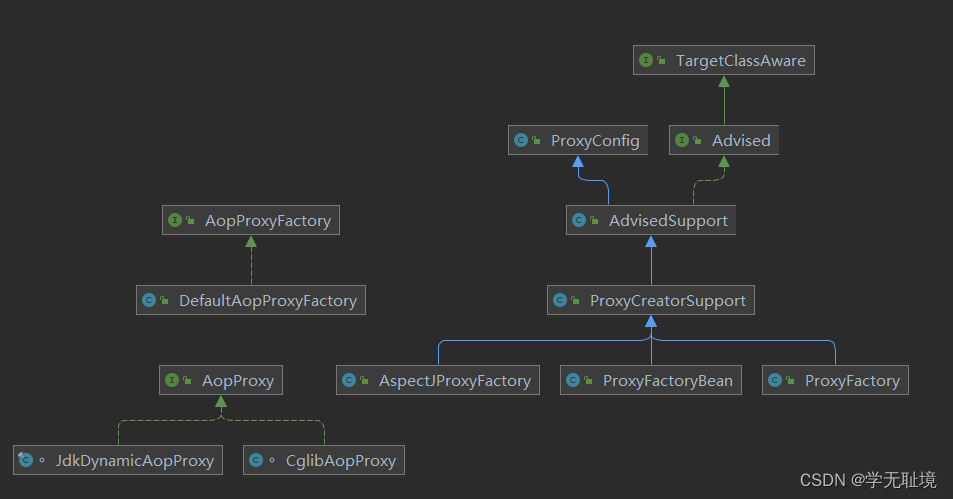Screen dimensions: 953x499
Task: Click the class icon of ProxyFactoryBean
Action: [573, 380]
